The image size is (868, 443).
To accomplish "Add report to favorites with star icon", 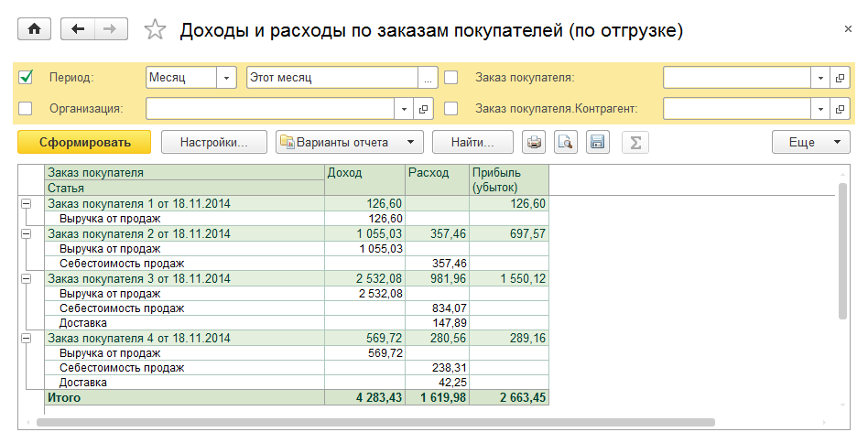I will coord(156,30).
